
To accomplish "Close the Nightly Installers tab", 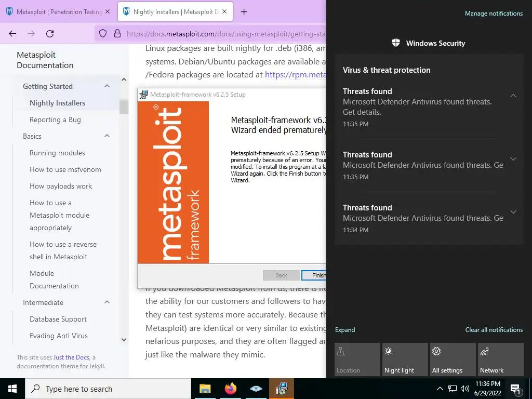I will click(224, 11).
